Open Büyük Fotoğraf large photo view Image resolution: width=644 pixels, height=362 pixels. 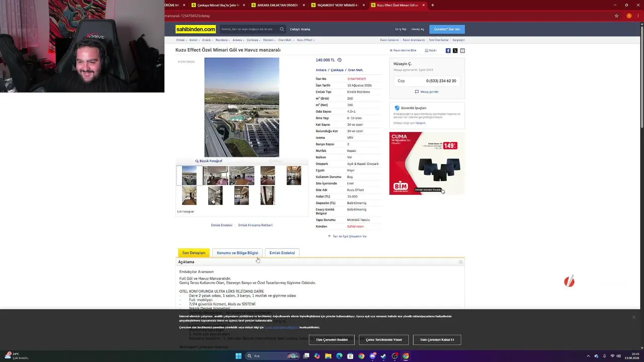pyautogui.click(x=209, y=161)
